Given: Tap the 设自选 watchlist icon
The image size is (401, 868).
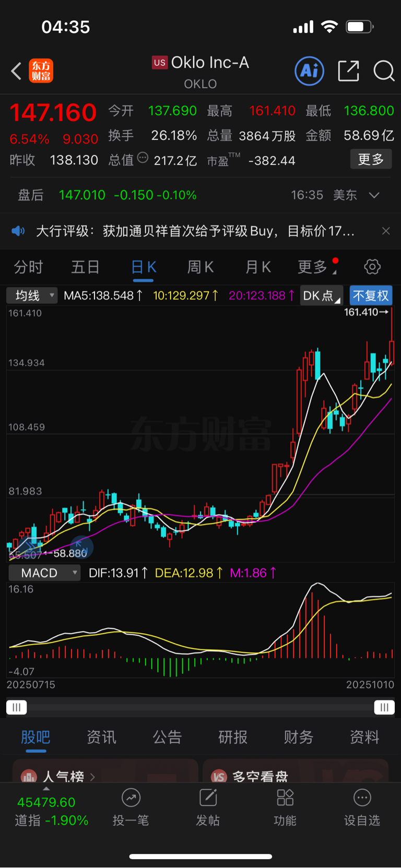Looking at the screenshot, I should pyautogui.click(x=362, y=798).
